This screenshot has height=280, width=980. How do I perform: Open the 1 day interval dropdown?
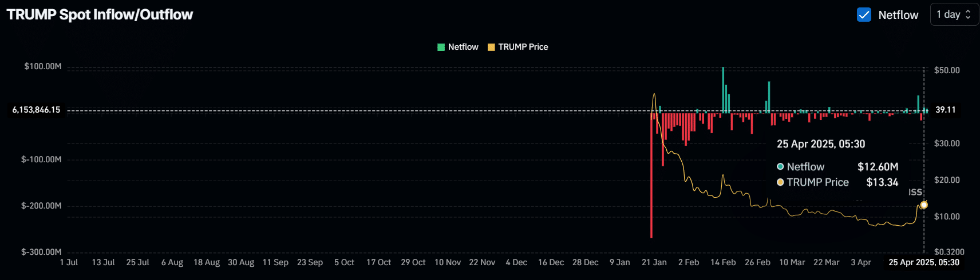pyautogui.click(x=954, y=14)
